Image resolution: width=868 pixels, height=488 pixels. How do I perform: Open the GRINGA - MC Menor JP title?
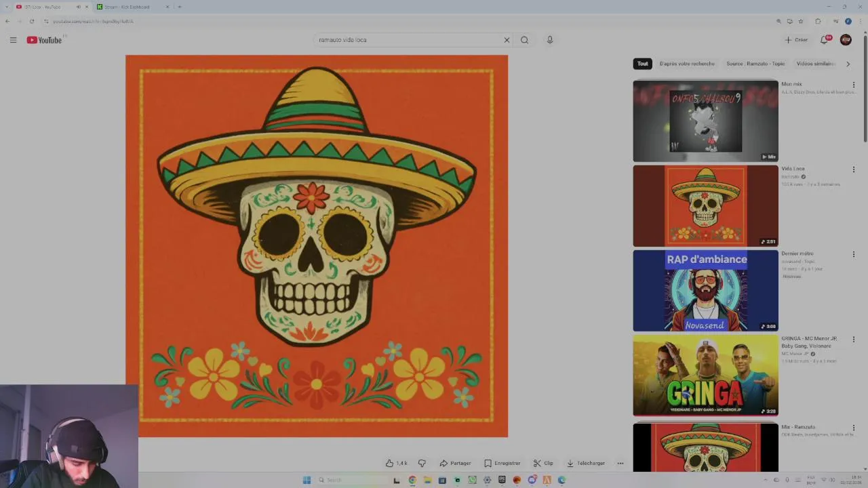coord(809,342)
